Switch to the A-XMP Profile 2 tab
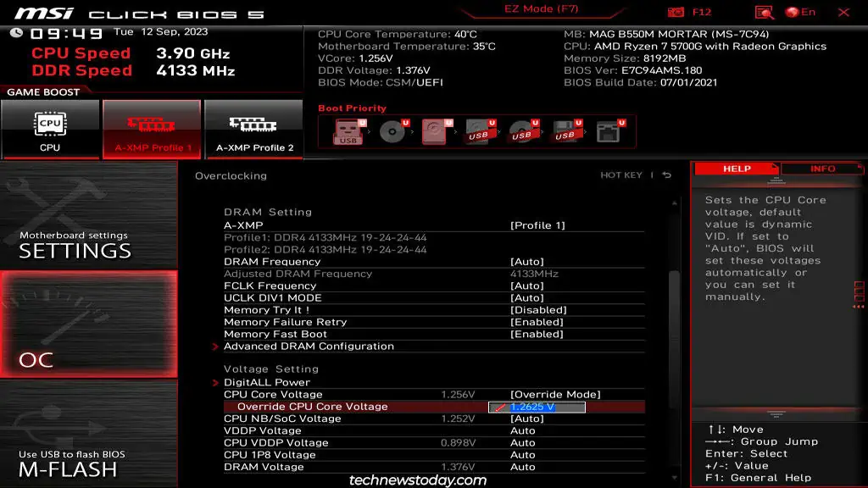The width and height of the screenshot is (868, 488). tap(253, 129)
